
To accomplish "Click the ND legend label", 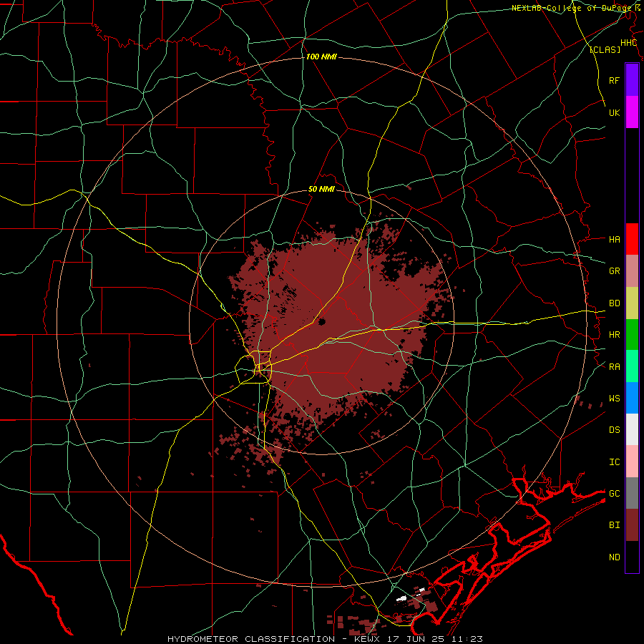I will 614,557.
